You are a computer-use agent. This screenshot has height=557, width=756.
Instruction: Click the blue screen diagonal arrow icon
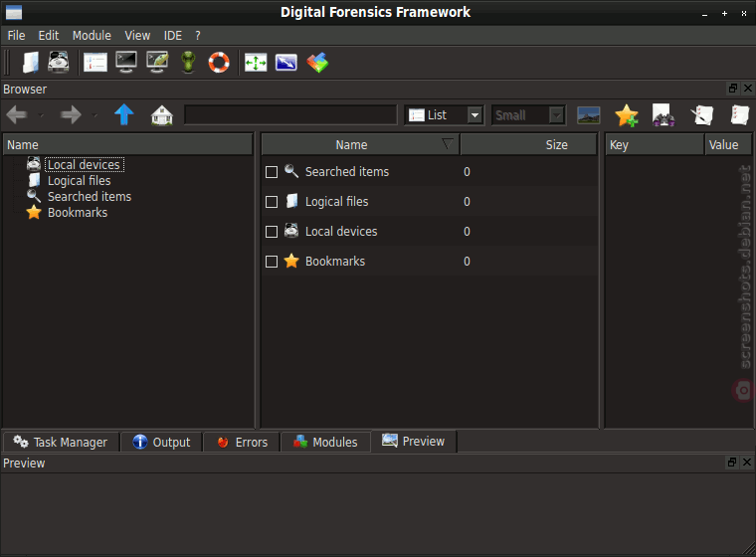(x=285, y=63)
